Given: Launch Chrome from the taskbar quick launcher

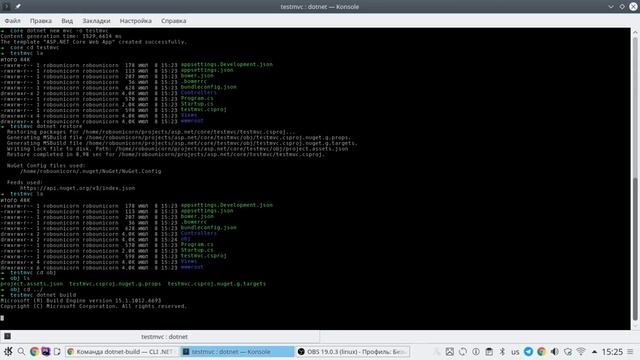Looking at the screenshot, I should tap(34, 351).
